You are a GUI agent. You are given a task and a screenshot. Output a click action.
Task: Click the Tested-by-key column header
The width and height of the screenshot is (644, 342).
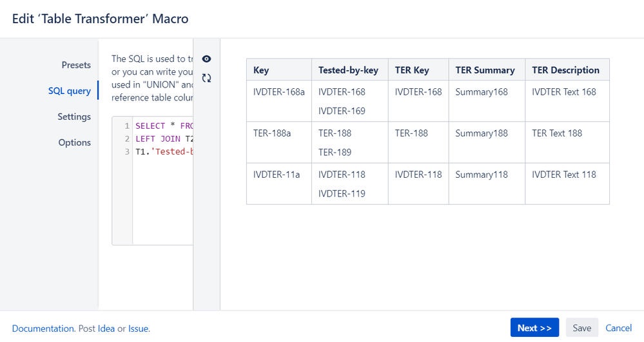click(348, 70)
